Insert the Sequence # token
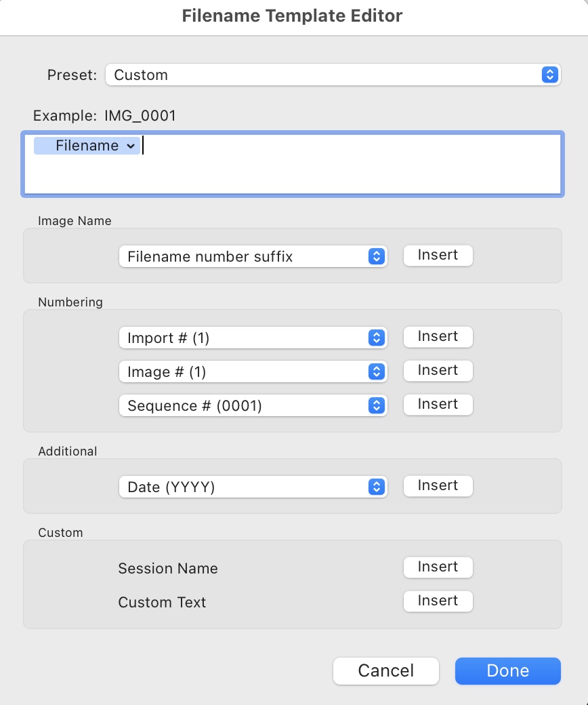 pyautogui.click(x=438, y=404)
